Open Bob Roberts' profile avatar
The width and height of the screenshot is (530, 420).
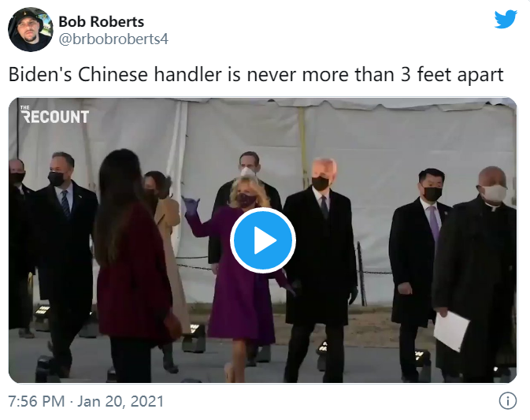[31, 29]
